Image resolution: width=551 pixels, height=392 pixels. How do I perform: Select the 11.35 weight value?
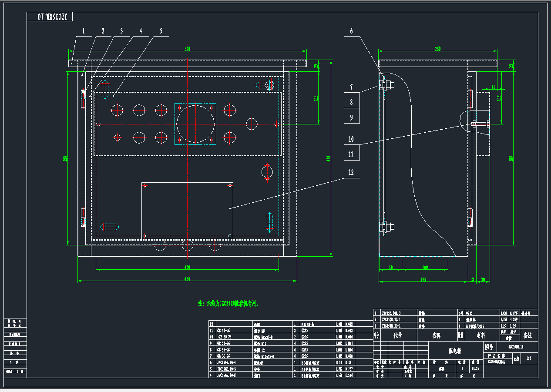[475, 368]
